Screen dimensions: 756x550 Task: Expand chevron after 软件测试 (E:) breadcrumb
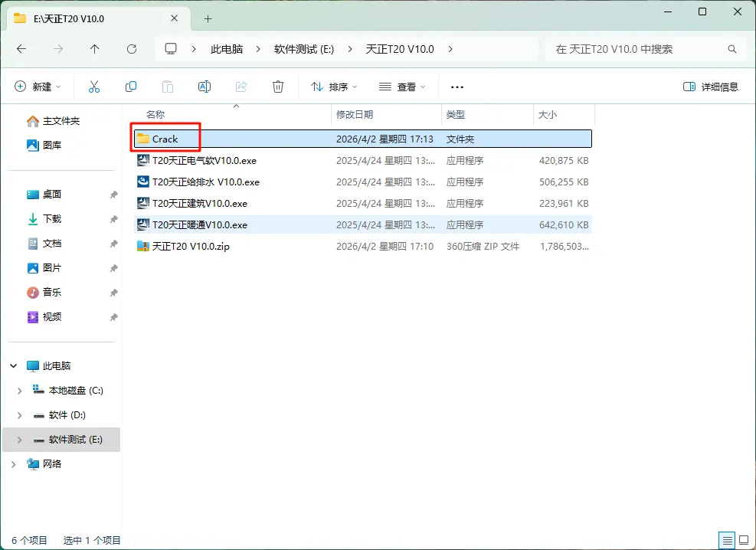click(x=350, y=49)
